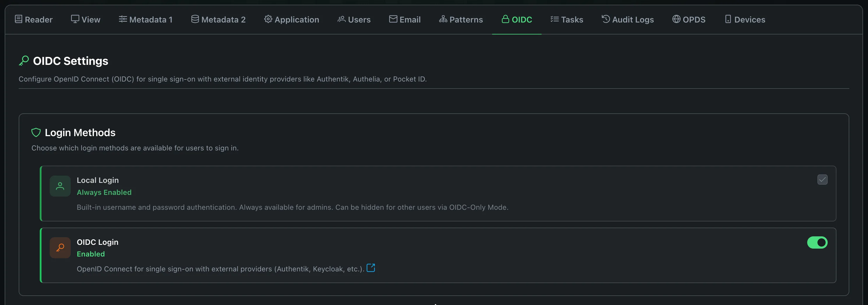Screen dimensions: 868x305
Task: Click the OIDC lock icon
Action: coord(505,19)
